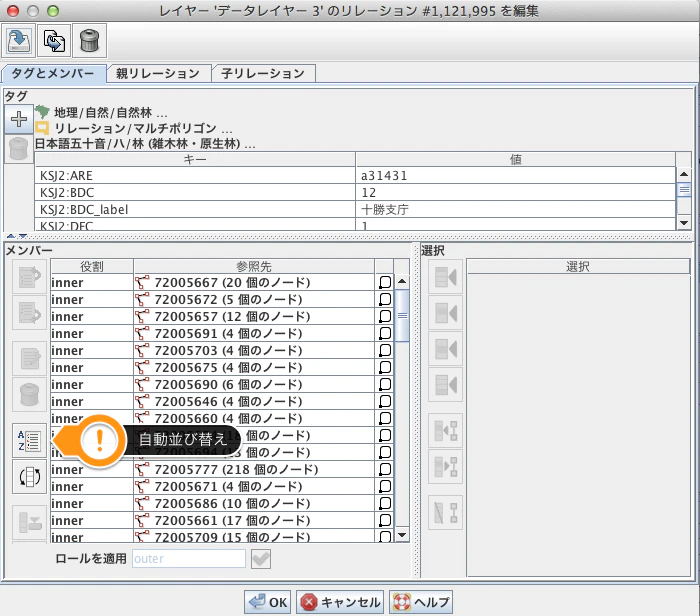Select the KSJ2:BDC_label key cell
The width and height of the screenshot is (700, 616).
(195, 209)
